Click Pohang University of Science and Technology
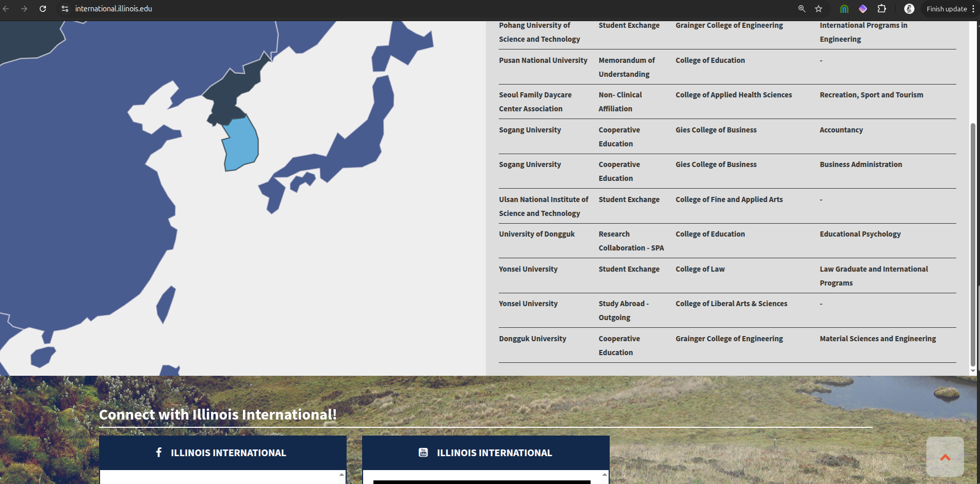This screenshot has height=484, width=980. 540,32
